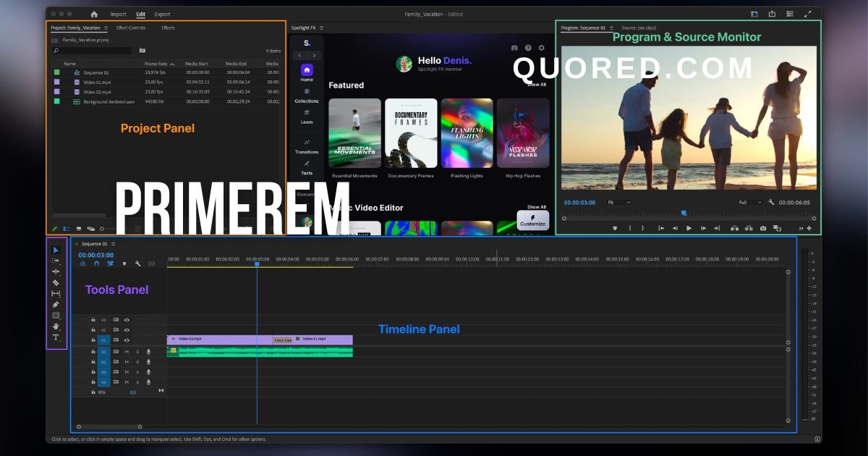Image resolution: width=868 pixels, height=456 pixels.
Task: Open the Documentary Frames thumbnail
Action: tap(411, 133)
